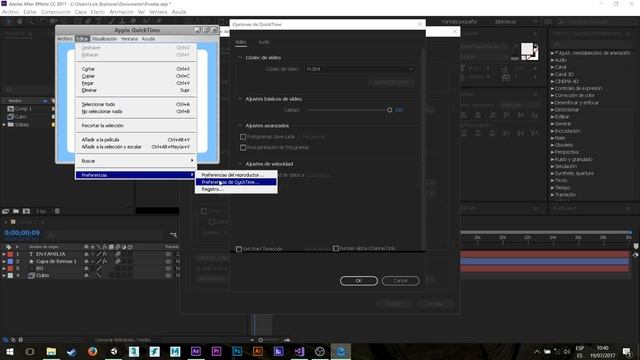This screenshot has height=360, width=640.
Task: Open Firefox from the taskbar
Action: [x=93, y=351]
